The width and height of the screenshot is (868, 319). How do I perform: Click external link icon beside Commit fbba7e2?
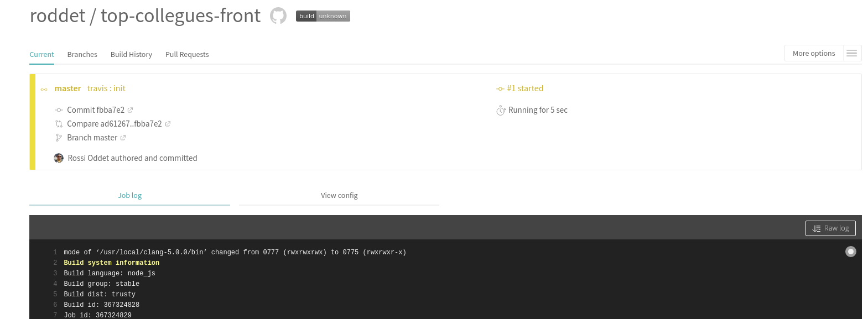[131, 110]
